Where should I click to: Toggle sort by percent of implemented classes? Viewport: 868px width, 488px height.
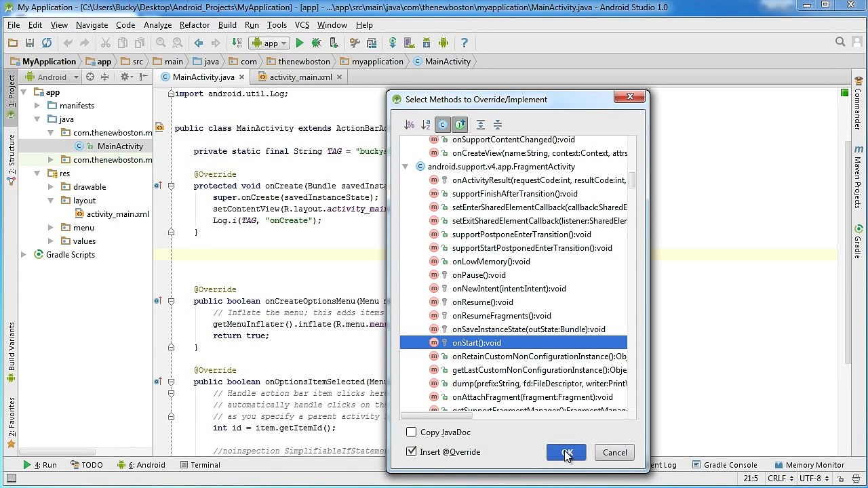point(409,125)
